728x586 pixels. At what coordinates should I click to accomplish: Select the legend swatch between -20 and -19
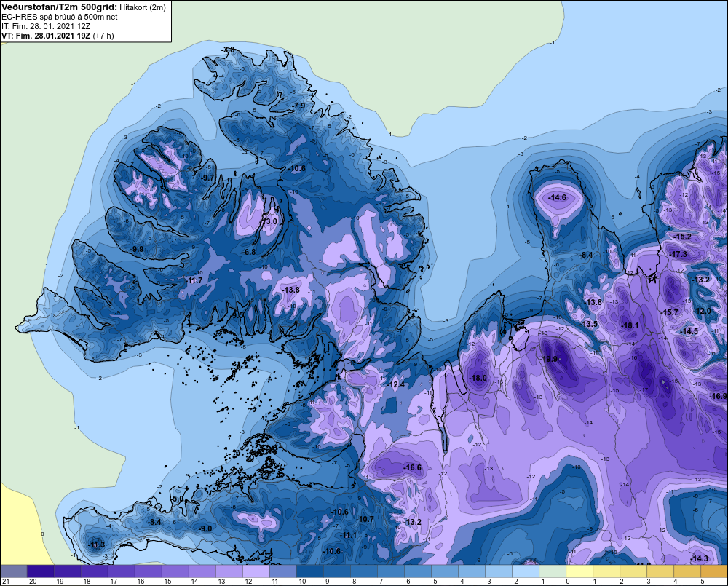[x=40, y=571]
